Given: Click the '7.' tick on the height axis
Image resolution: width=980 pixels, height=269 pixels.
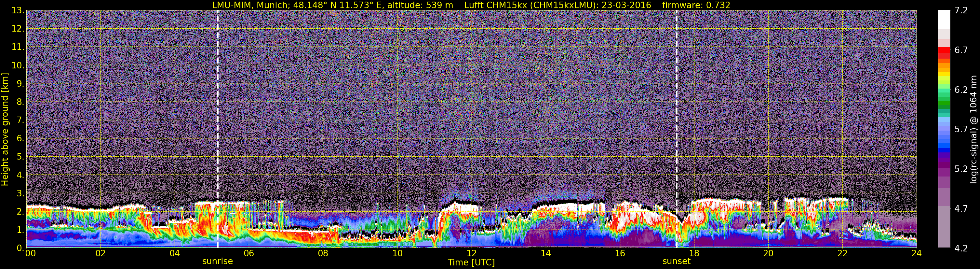Looking at the screenshot, I should pyautogui.click(x=20, y=120).
